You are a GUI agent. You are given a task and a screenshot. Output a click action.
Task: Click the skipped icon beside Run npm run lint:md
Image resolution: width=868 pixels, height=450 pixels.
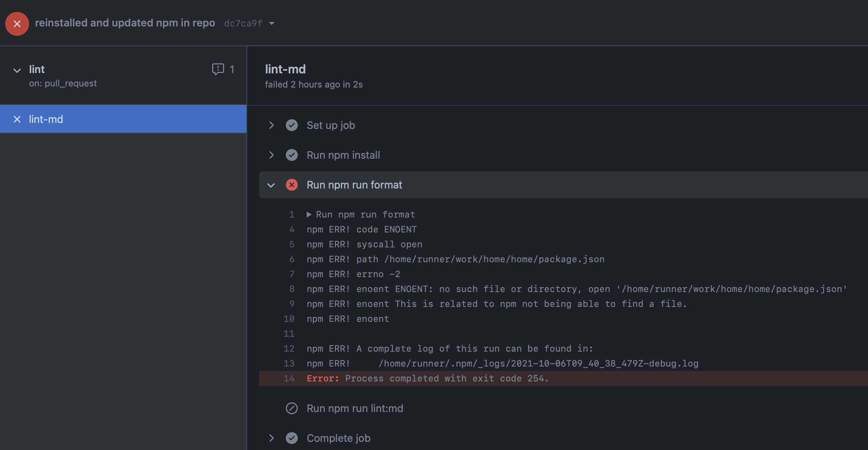(291, 408)
